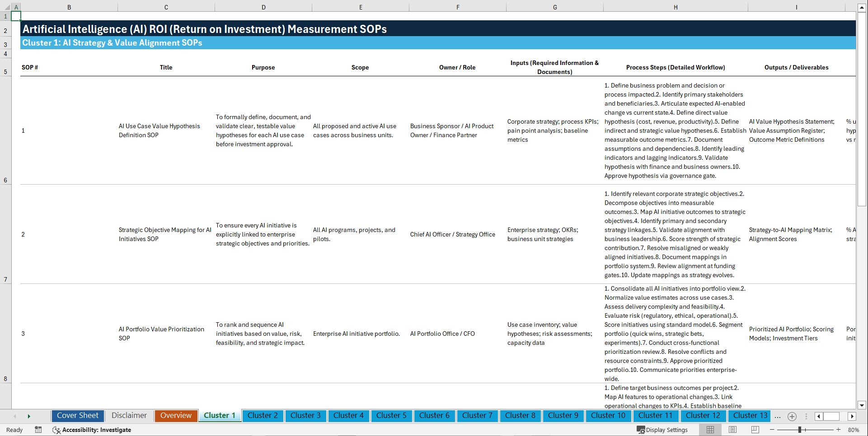Open the Disclaimer sheet
Image resolution: width=868 pixels, height=436 pixels.
pos(129,416)
